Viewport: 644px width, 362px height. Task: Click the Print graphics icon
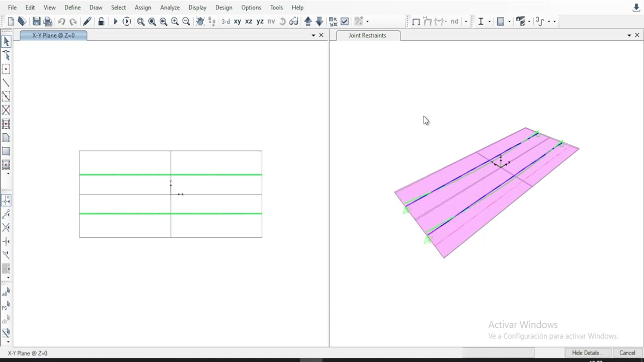(48, 21)
